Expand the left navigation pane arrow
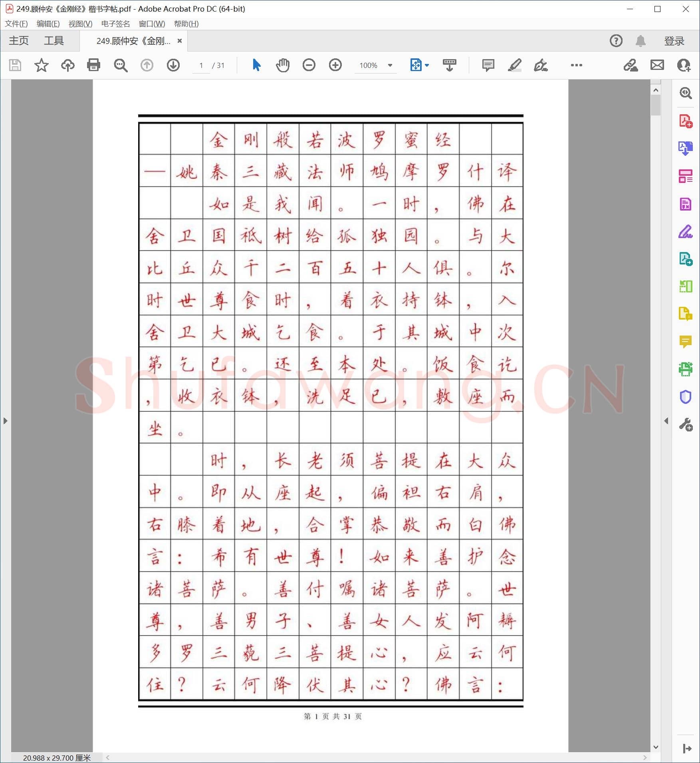The width and height of the screenshot is (700, 763). (5, 421)
